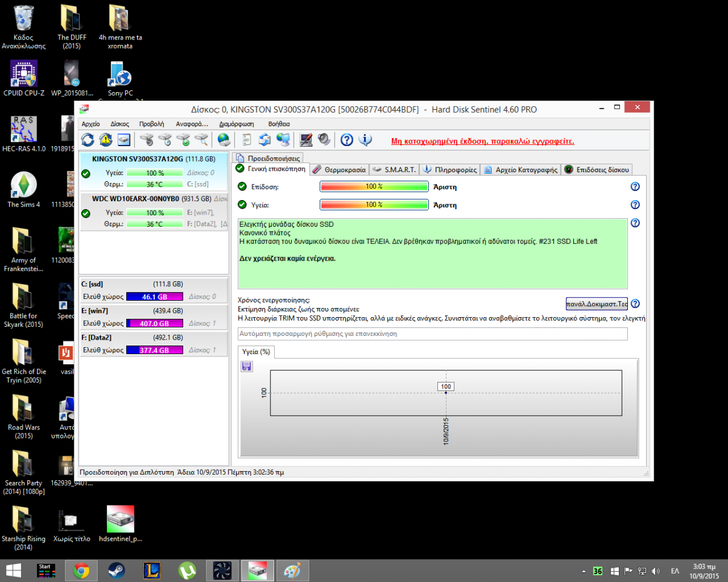Switch to the Προειδοποιήσεις tab
This screenshot has width=728, height=582.
[268, 158]
